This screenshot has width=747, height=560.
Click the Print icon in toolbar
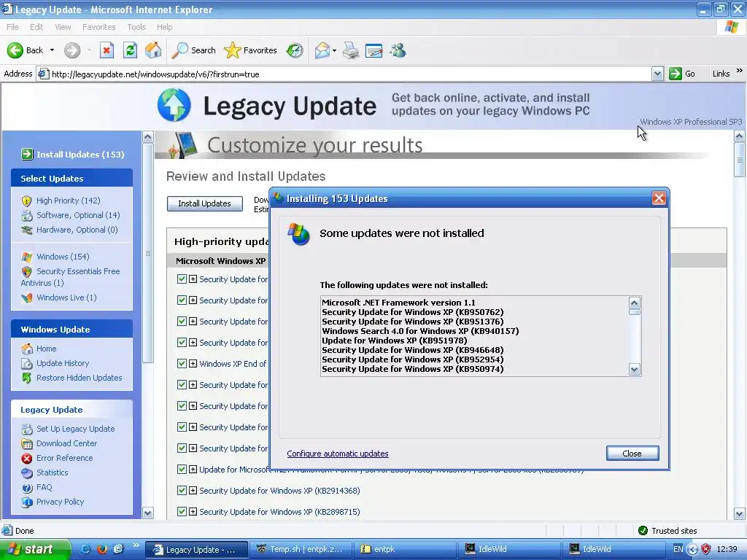[x=351, y=50]
